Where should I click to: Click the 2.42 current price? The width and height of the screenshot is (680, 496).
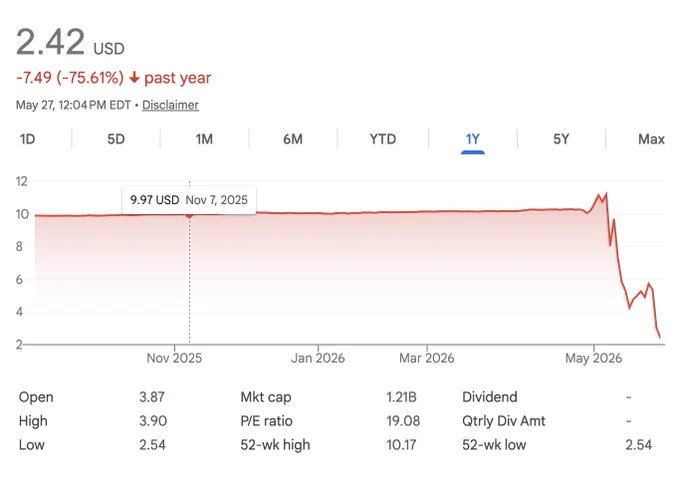(50, 42)
